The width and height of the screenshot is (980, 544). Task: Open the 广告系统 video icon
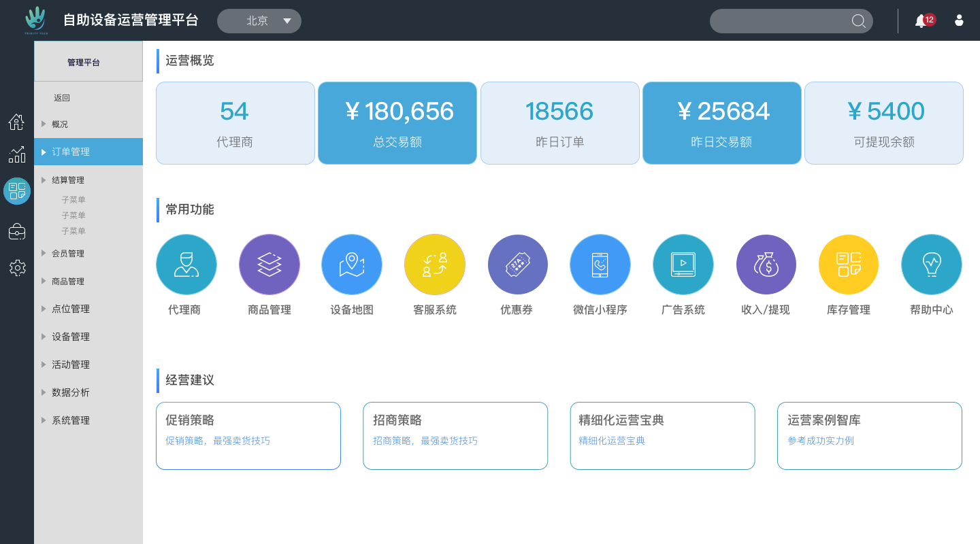click(683, 265)
